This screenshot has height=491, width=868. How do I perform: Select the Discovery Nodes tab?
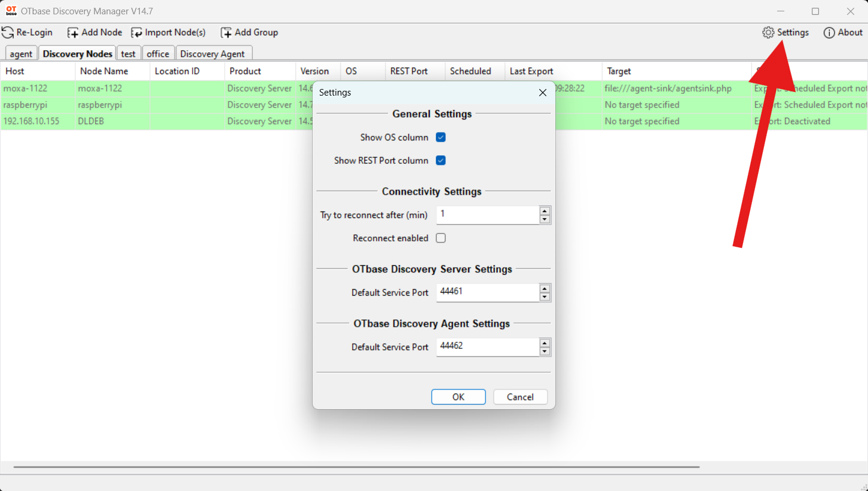[x=78, y=53]
